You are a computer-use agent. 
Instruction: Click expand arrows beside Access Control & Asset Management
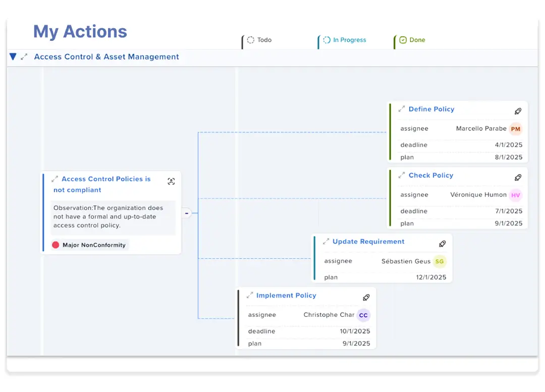(x=24, y=57)
